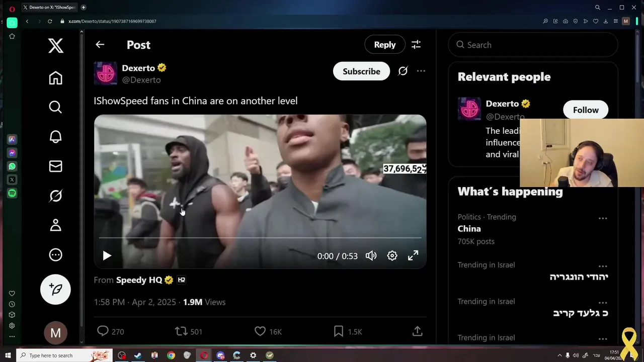Show hidden system tray icons
The image size is (644, 362).
[x=559, y=355]
